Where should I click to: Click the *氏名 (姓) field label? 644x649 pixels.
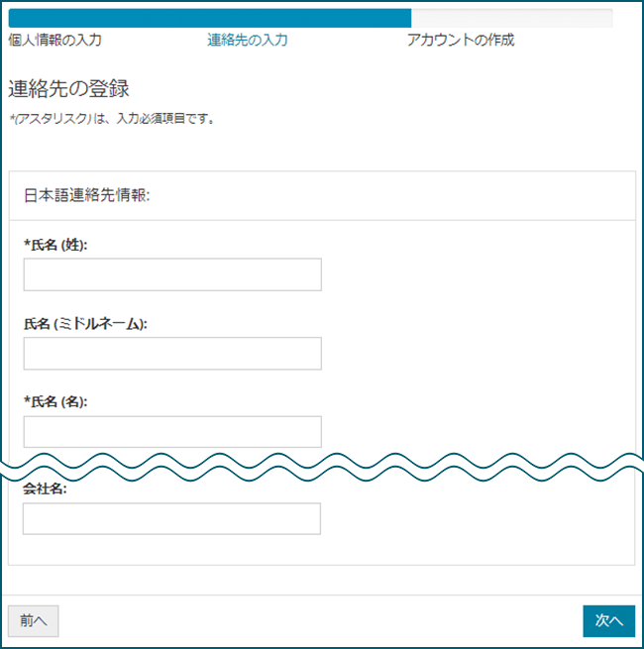55,245
